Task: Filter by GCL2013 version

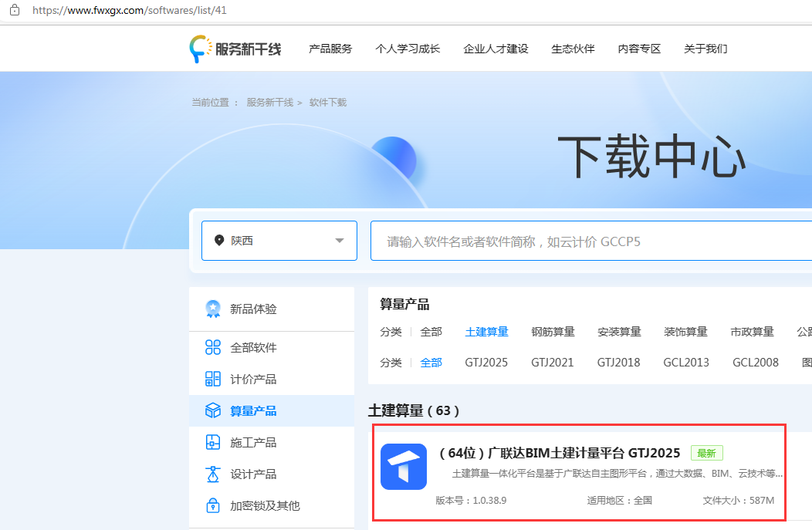Action: [x=686, y=363]
